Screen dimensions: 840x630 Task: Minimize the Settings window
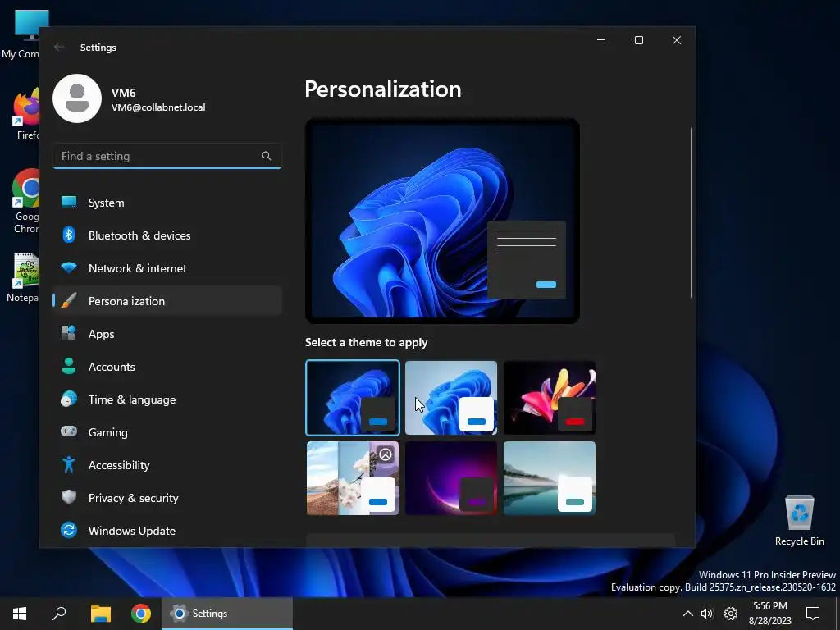click(x=601, y=40)
